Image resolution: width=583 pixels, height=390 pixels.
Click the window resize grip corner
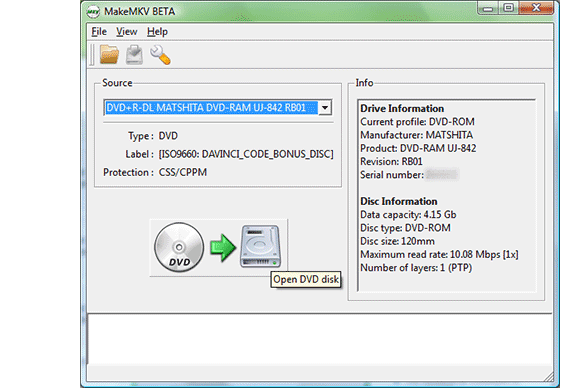tap(549, 377)
